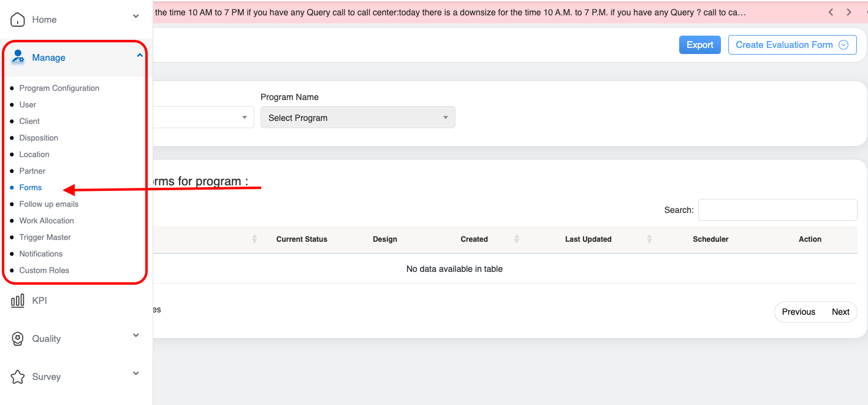Click the Manage user-gear icon
The height and width of the screenshot is (405, 868).
18,58
